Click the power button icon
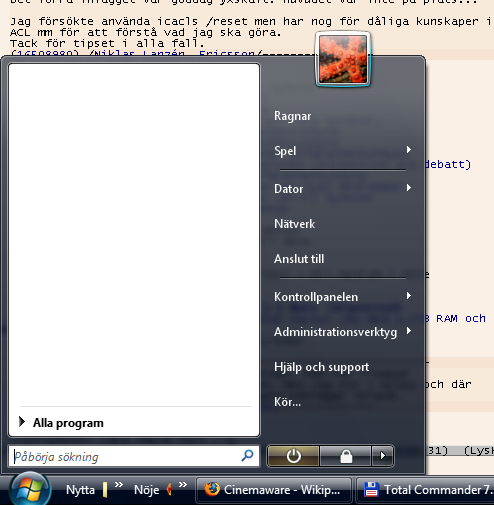Image resolution: width=494 pixels, height=505 pixels. coord(293,456)
